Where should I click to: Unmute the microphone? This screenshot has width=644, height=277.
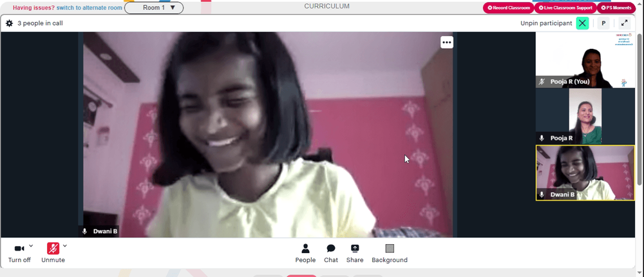pos(53,253)
